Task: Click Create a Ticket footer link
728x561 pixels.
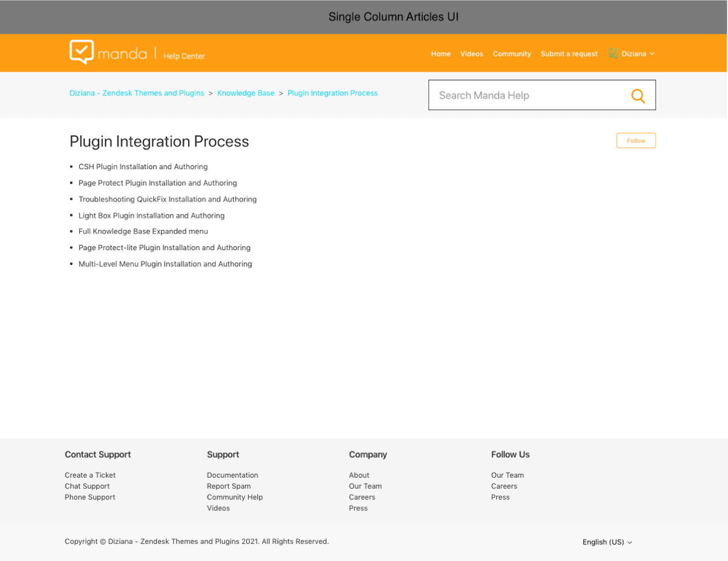Action: tap(90, 475)
